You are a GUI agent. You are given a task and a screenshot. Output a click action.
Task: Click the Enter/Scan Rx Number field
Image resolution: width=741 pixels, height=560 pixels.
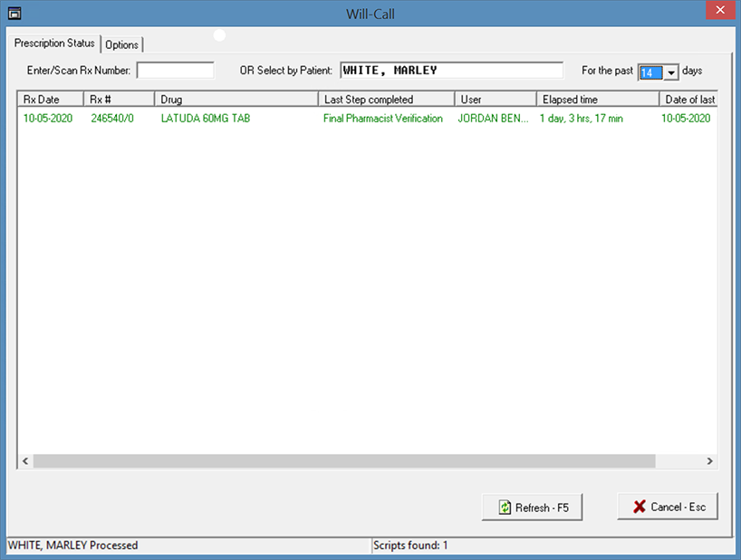(175, 71)
